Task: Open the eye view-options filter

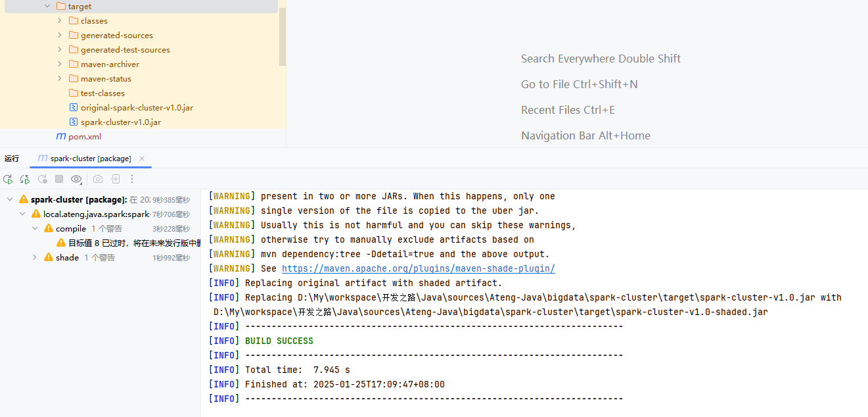Action: pyautogui.click(x=76, y=179)
